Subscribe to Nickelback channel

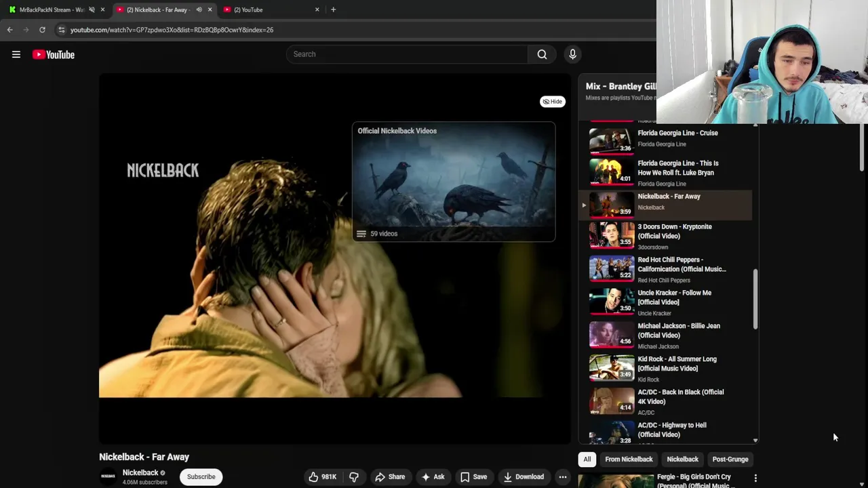pyautogui.click(x=201, y=477)
